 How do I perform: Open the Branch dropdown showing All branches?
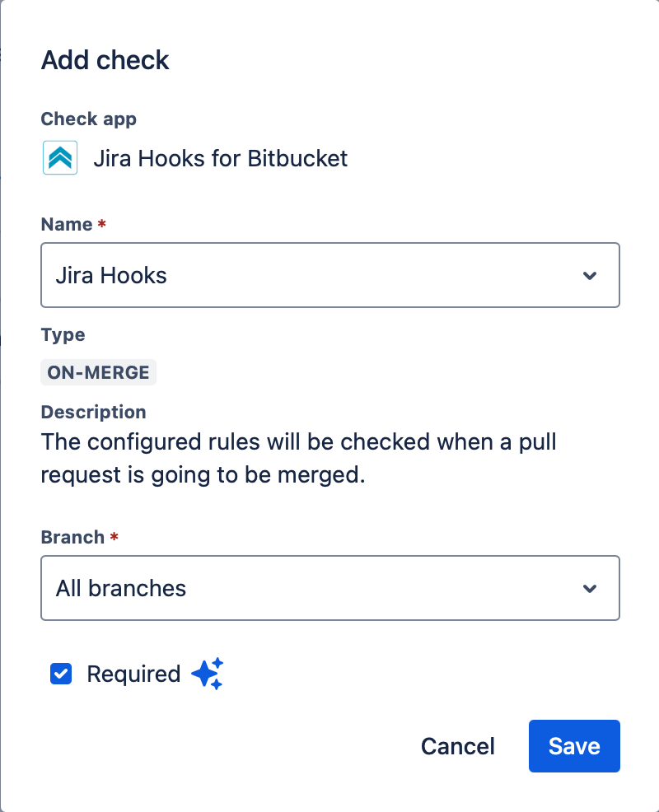click(x=329, y=588)
